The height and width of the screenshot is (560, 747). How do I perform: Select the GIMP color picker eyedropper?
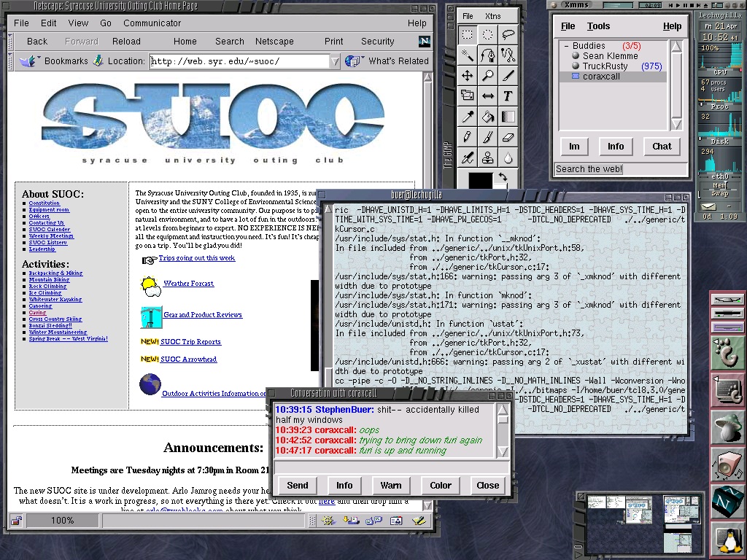click(468, 116)
